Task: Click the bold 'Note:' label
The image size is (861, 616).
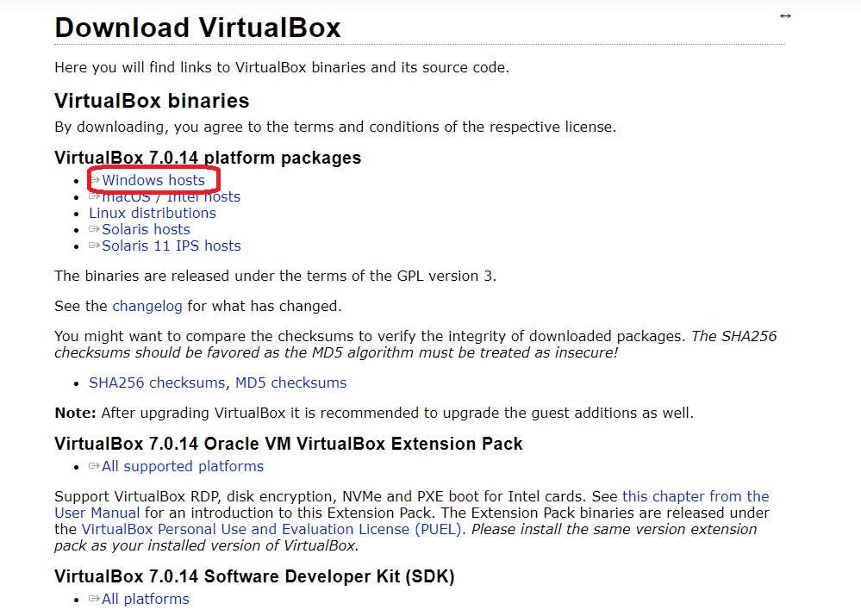Action: [75, 413]
